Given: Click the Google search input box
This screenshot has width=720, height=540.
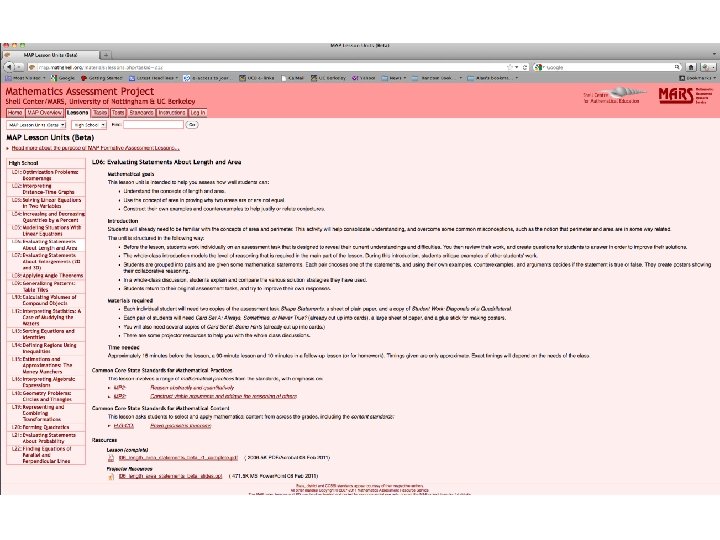Looking at the screenshot, I should click(x=608, y=67).
